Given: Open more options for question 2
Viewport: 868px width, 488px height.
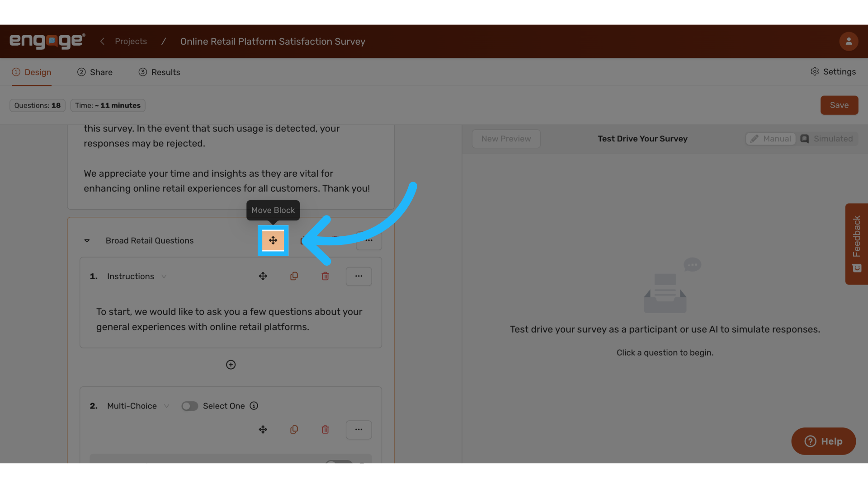Looking at the screenshot, I should [359, 430].
